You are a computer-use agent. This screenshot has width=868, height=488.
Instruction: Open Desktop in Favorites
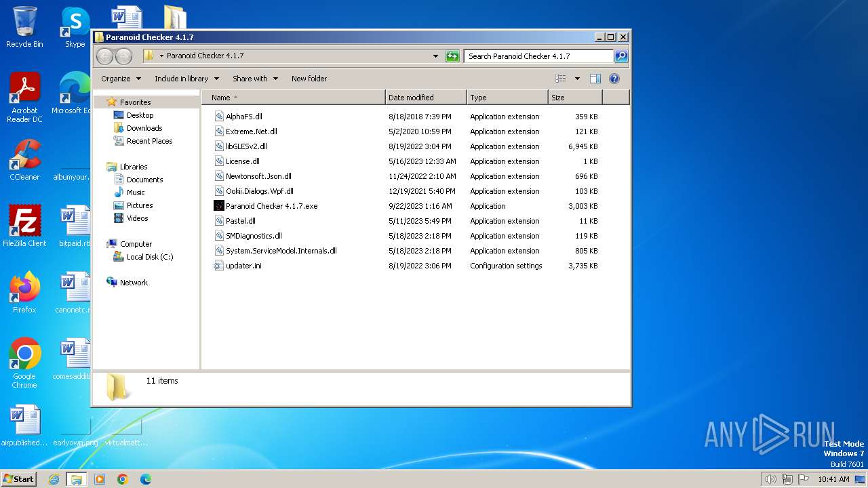coord(140,115)
